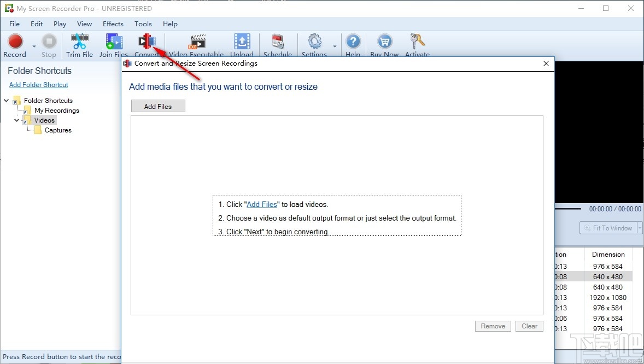Open the File menu

coord(14,24)
